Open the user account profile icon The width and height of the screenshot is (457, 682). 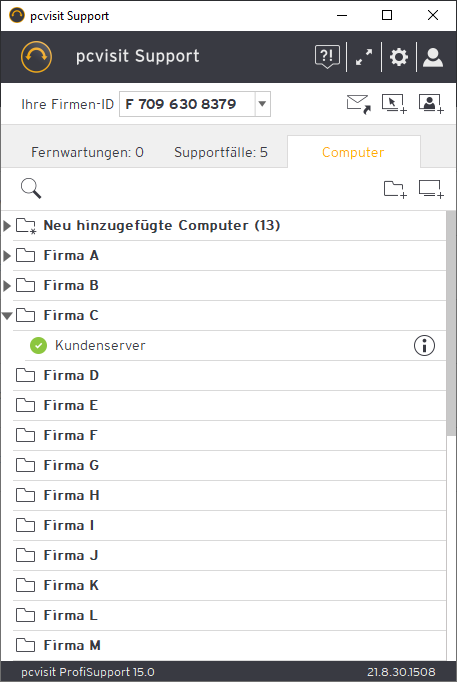click(x=433, y=57)
